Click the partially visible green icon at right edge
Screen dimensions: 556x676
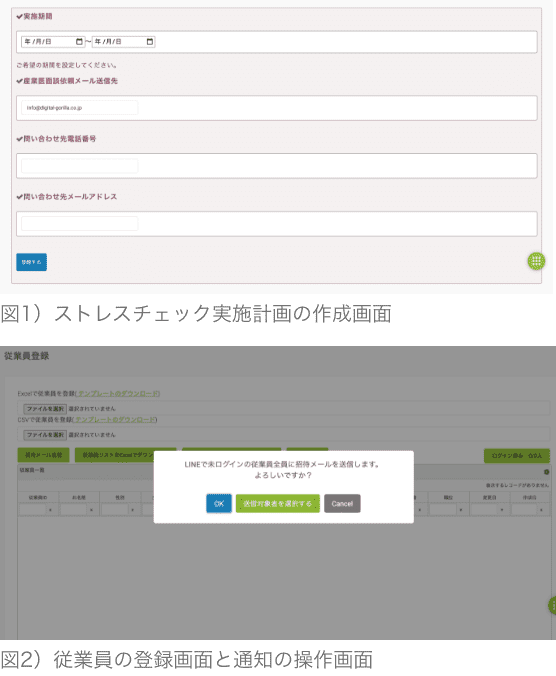pyautogui.click(x=552, y=605)
